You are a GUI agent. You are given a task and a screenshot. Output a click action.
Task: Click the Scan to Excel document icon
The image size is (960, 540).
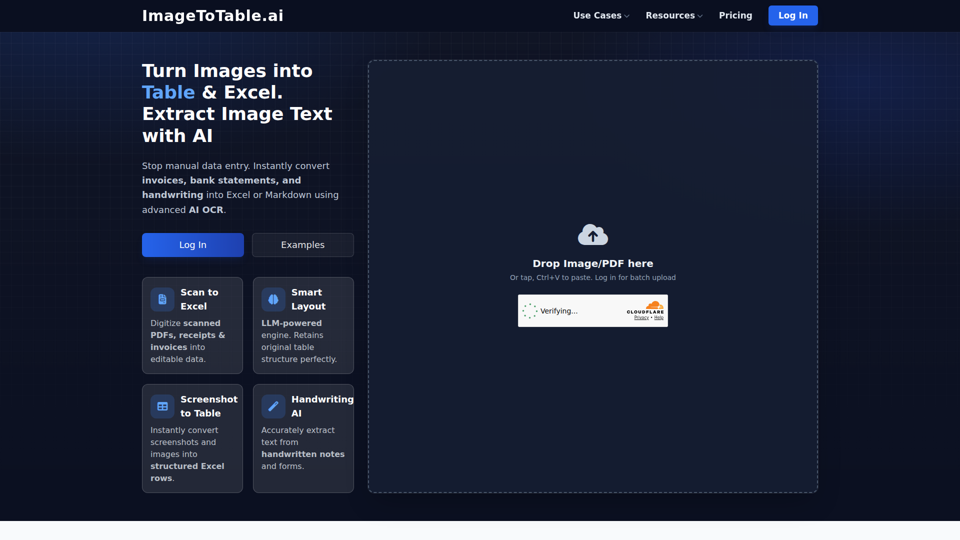[162, 299]
